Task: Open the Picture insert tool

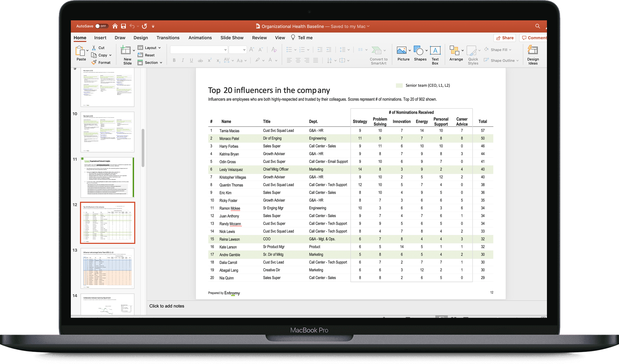Action: tap(402, 52)
